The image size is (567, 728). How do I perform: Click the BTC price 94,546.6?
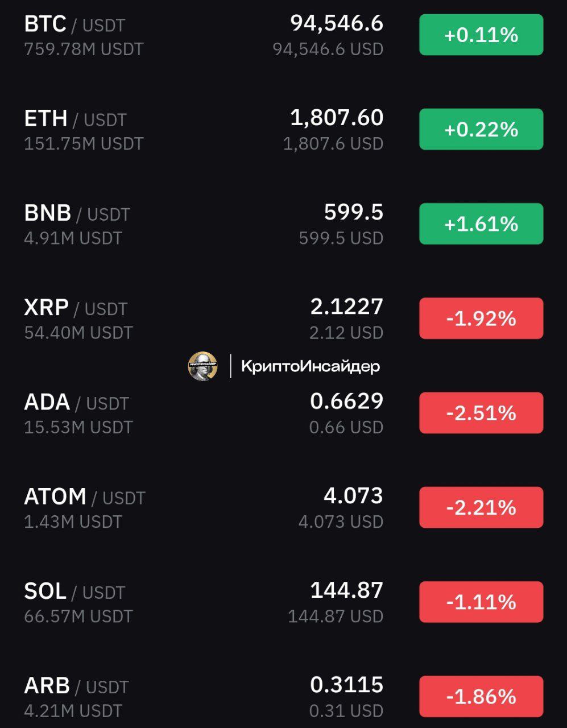click(x=337, y=24)
